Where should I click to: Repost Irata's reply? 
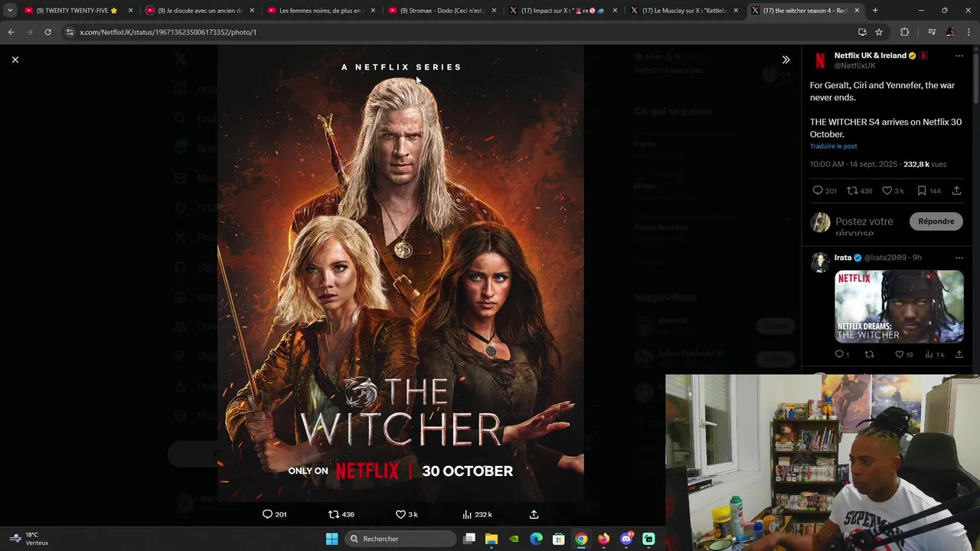click(x=869, y=354)
